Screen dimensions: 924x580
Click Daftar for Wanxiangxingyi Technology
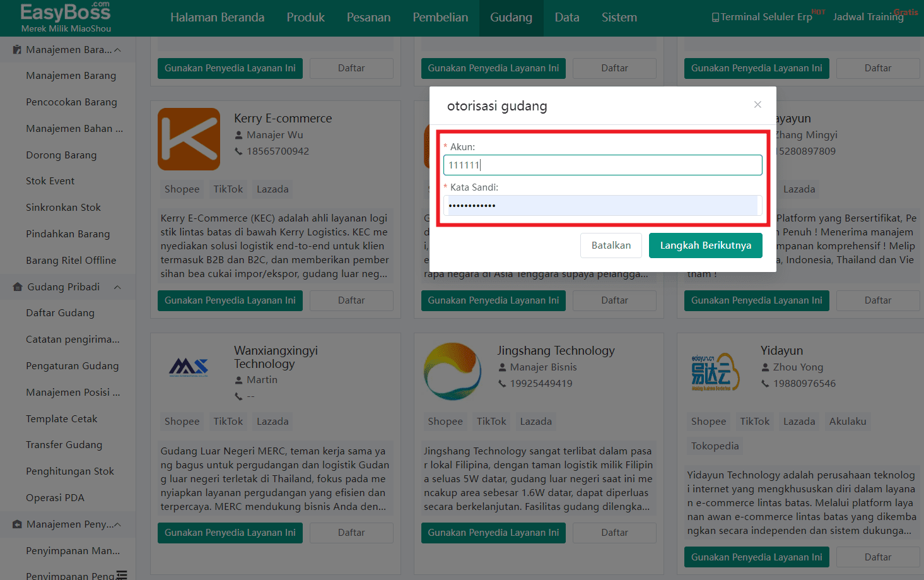(x=351, y=533)
